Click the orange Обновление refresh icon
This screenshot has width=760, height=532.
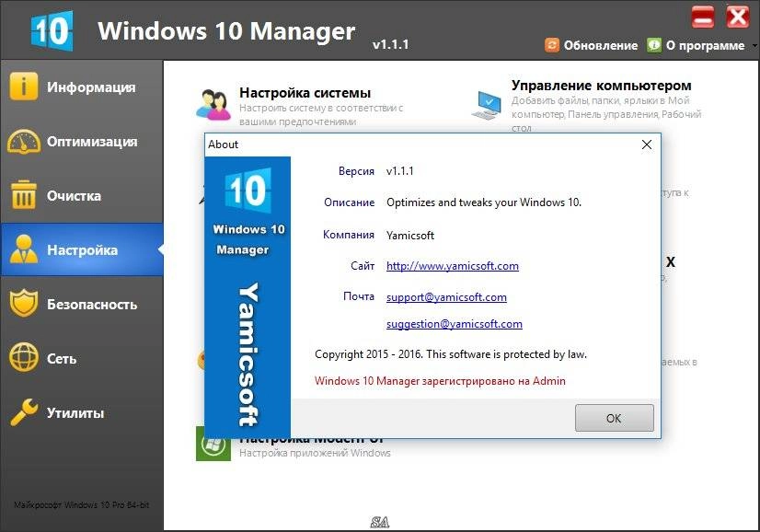551,45
